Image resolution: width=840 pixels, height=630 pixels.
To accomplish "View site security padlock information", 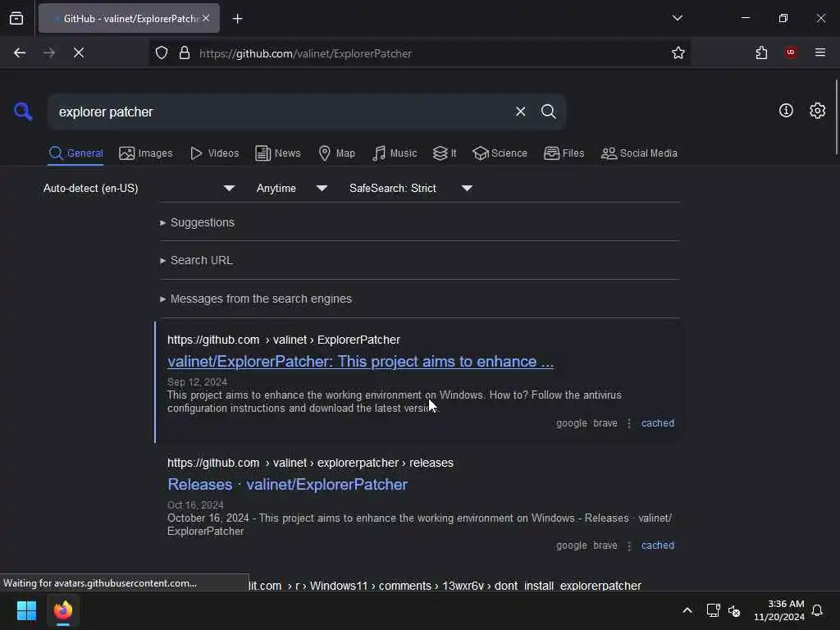I will [185, 53].
